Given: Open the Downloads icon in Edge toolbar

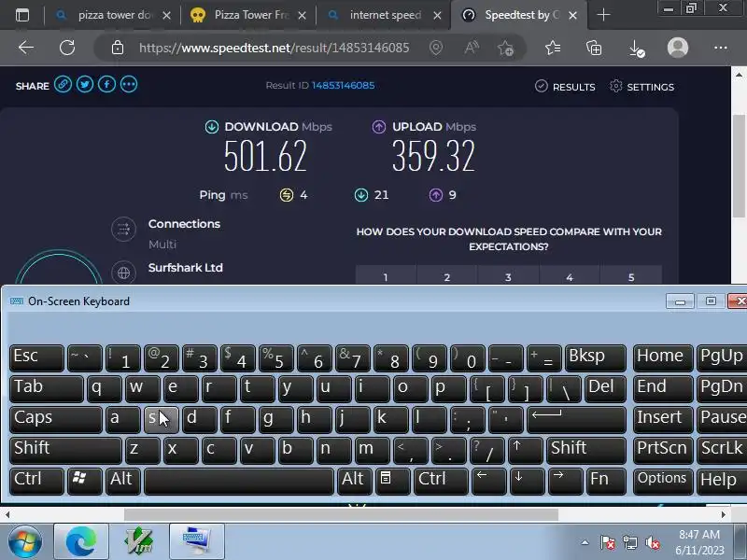Looking at the screenshot, I should pos(636,48).
